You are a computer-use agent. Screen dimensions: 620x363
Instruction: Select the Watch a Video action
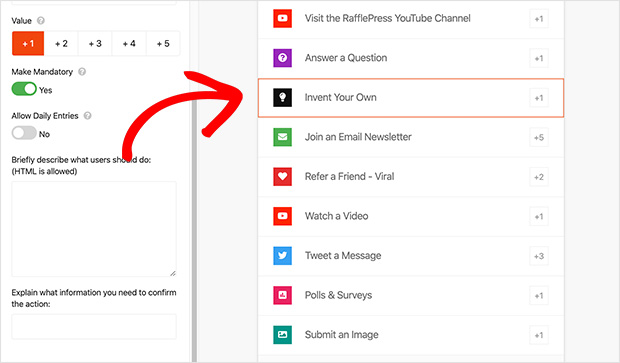(x=411, y=216)
